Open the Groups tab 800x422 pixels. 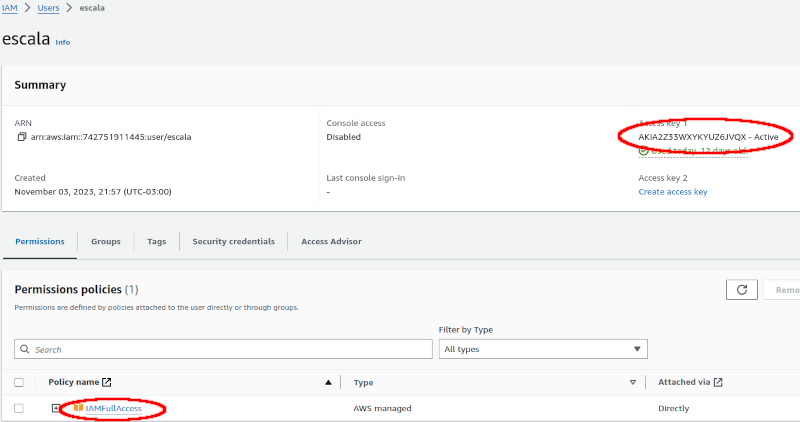(106, 241)
